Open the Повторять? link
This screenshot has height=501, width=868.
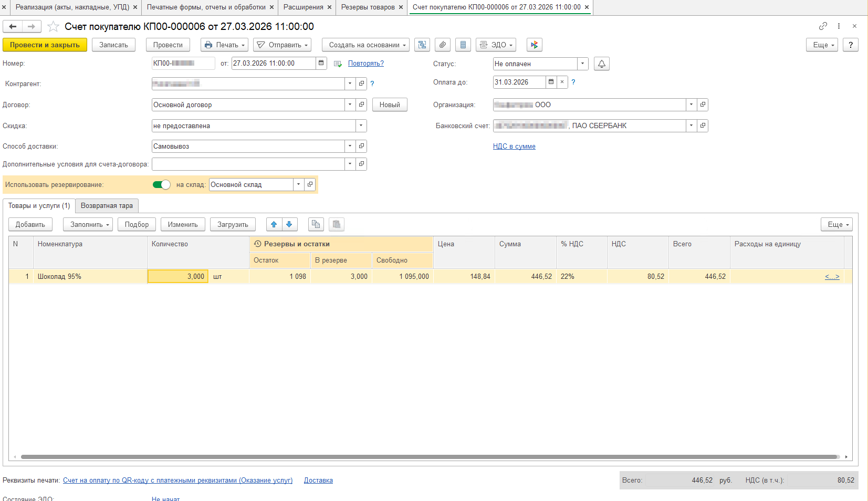tap(366, 64)
